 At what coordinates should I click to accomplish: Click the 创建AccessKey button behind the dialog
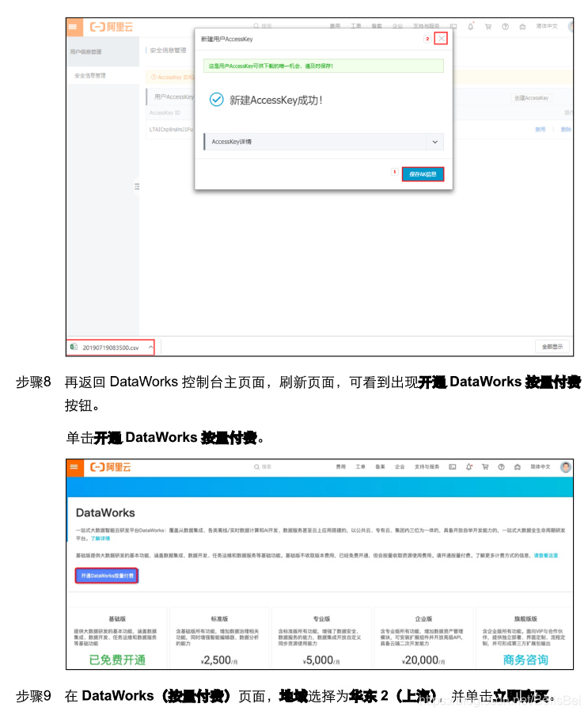531,97
